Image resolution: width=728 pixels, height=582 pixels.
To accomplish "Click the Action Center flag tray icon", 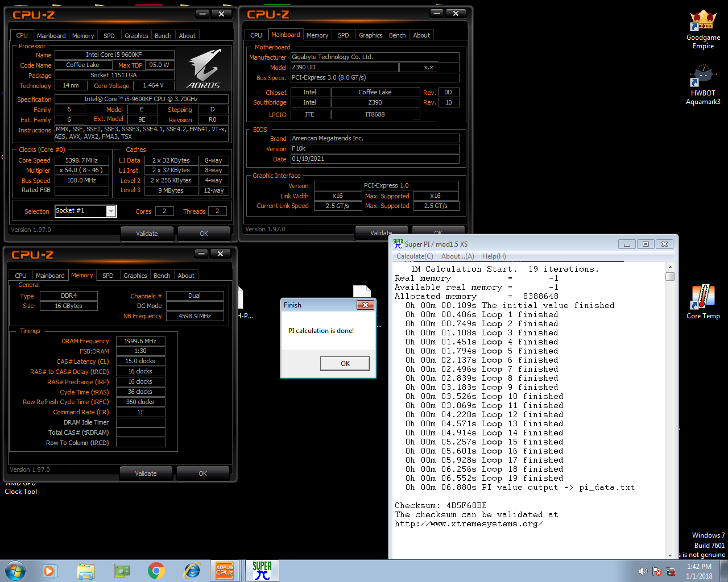I will 657,571.
